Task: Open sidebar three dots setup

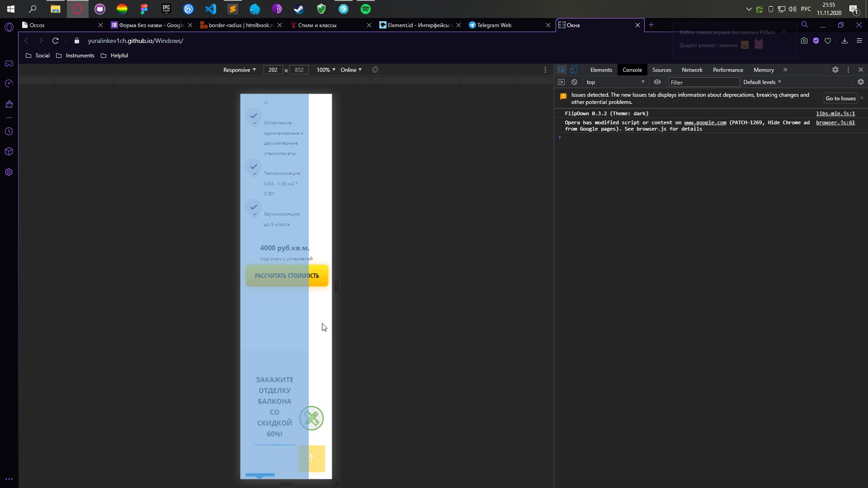Action: point(9,479)
